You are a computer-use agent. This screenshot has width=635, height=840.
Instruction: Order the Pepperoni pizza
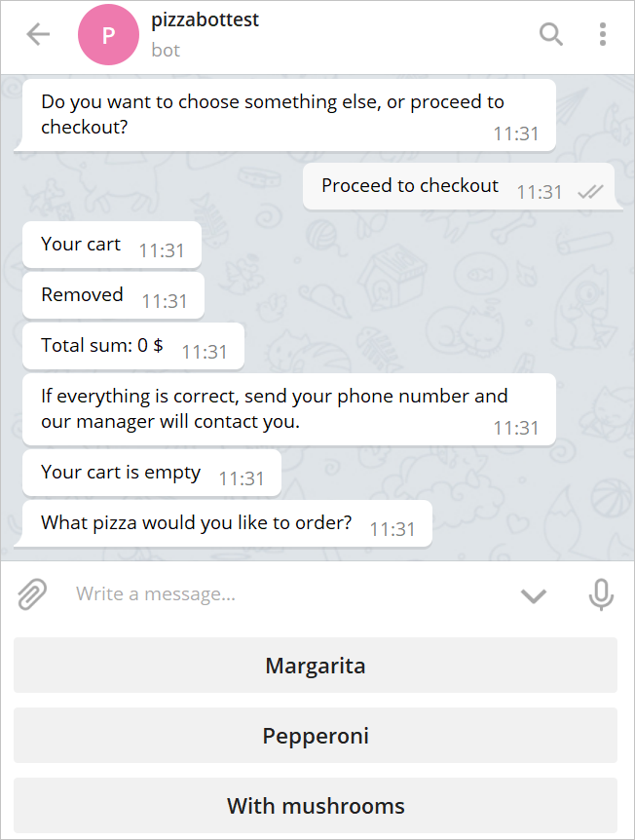coord(316,737)
